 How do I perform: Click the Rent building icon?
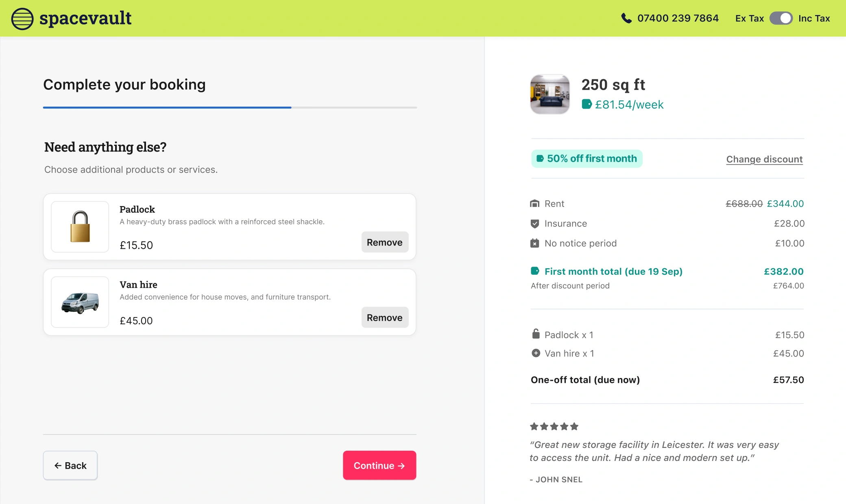535,204
